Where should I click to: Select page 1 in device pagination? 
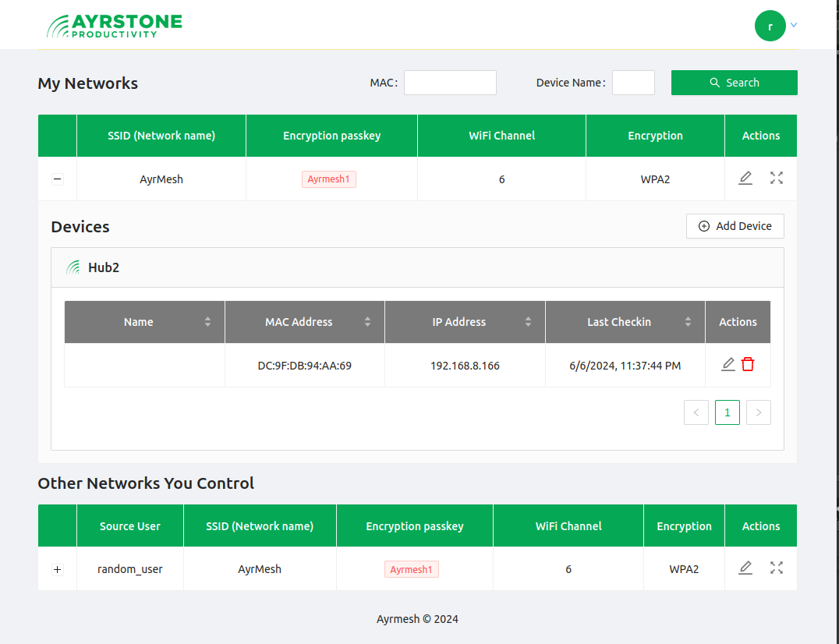tap(727, 412)
